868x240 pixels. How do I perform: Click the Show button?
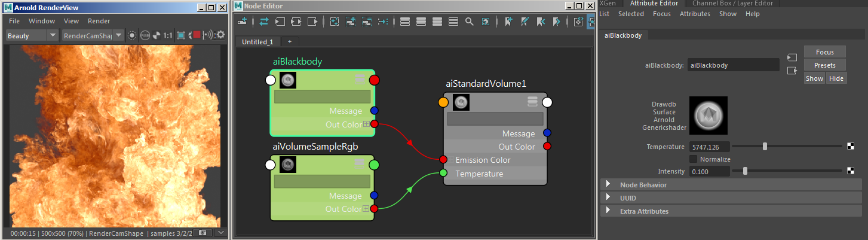(x=814, y=78)
